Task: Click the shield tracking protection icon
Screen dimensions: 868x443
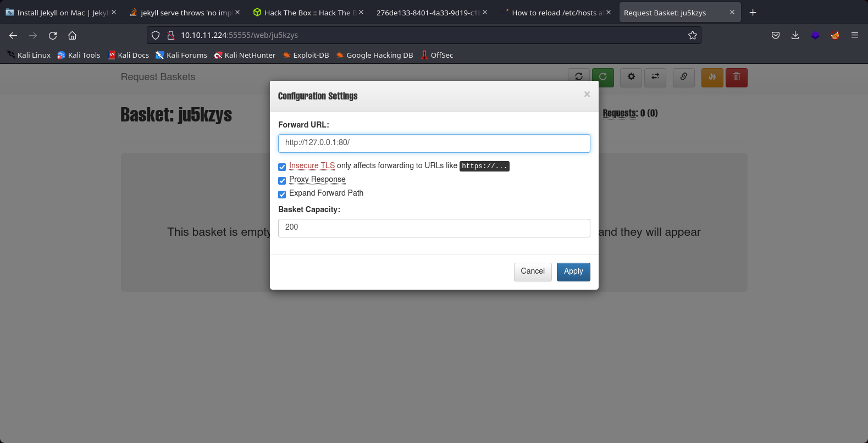Action: [156, 35]
